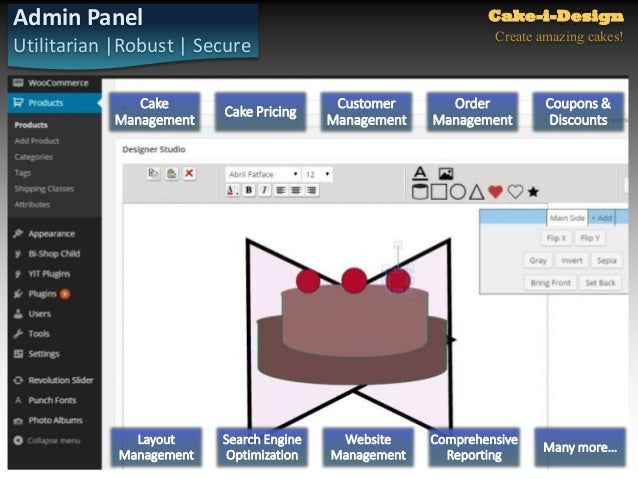Open the Tools menu
The height and width of the screenshot is (479, 638).
coord(55,334)
